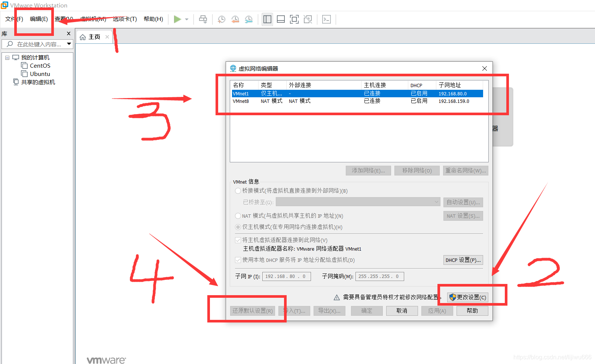Collapse the My Computer tree node
Viewport: 595px width, 364px height.
coord(7,58)
